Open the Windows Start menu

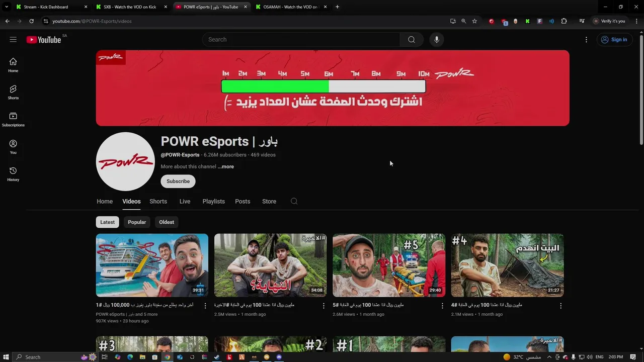(6, 357)
